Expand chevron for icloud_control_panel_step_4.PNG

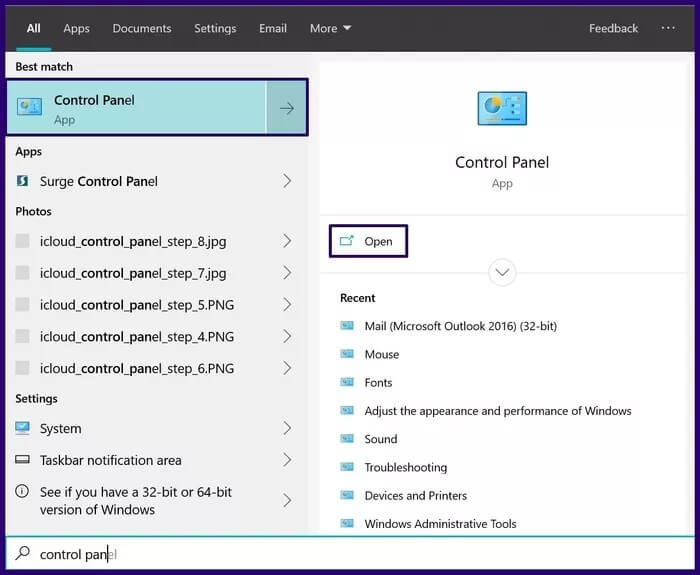(x=287, y=336)
